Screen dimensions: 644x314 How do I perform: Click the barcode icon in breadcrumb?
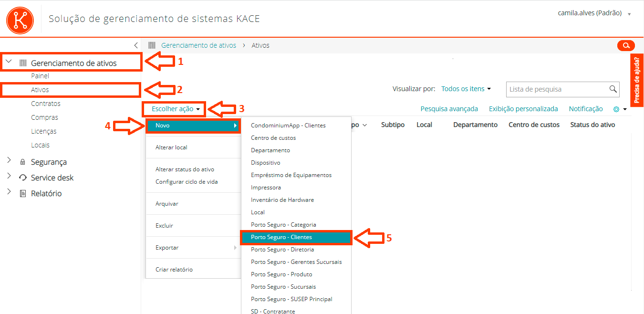click(152, 45)
